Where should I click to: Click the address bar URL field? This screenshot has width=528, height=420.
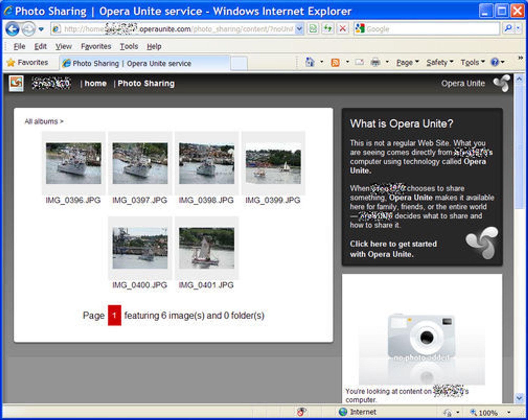(173, 29)
